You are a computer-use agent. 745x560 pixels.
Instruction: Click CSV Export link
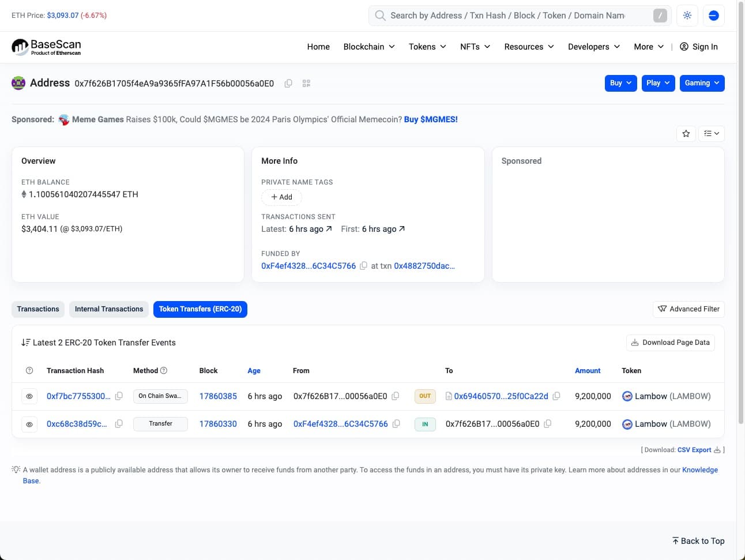click(694, 450)
